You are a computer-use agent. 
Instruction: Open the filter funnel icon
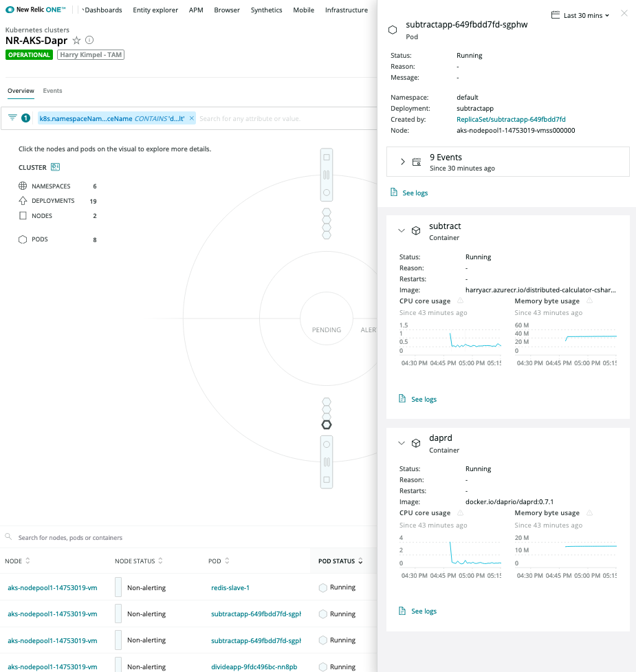coord(12,117)
